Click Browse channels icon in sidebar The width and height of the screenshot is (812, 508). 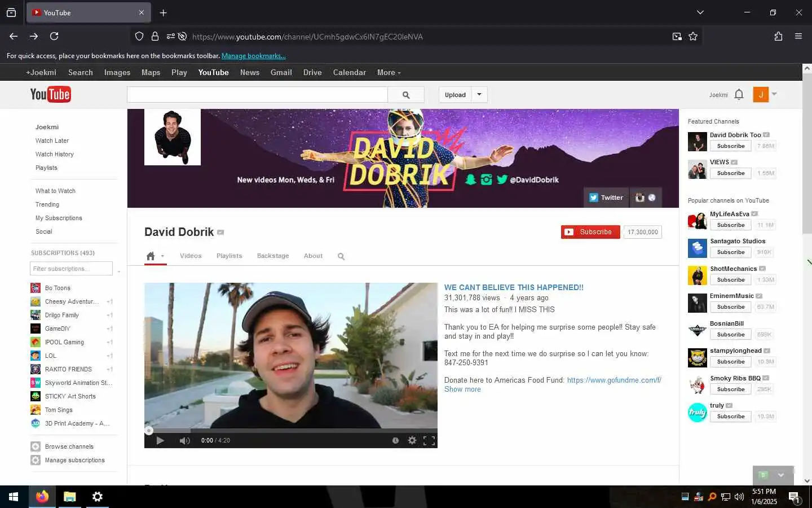36,446
